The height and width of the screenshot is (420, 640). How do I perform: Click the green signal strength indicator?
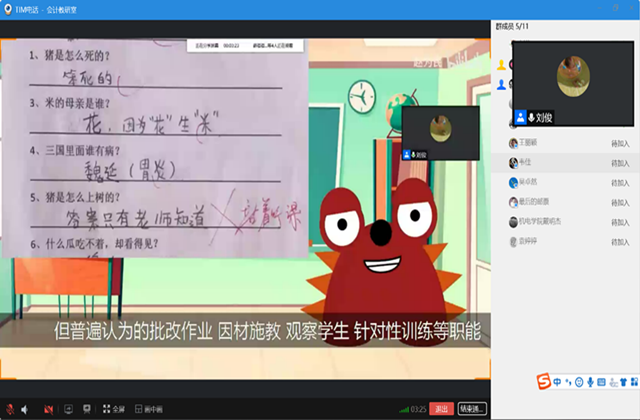404,409
